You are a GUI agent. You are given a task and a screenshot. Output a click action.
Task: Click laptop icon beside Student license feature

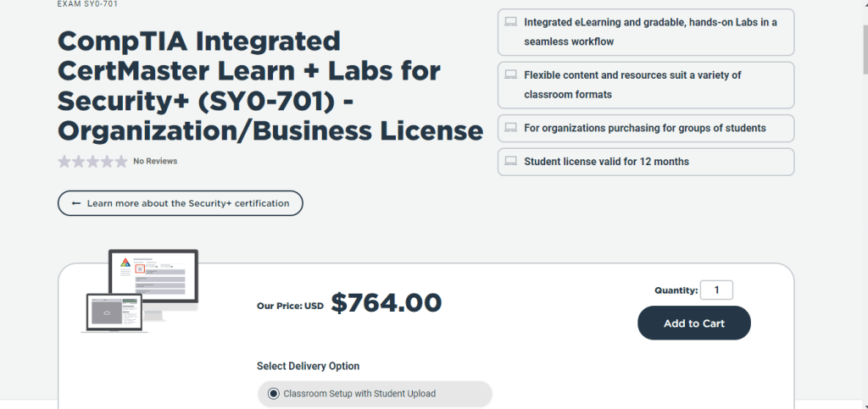pos(510,161)
